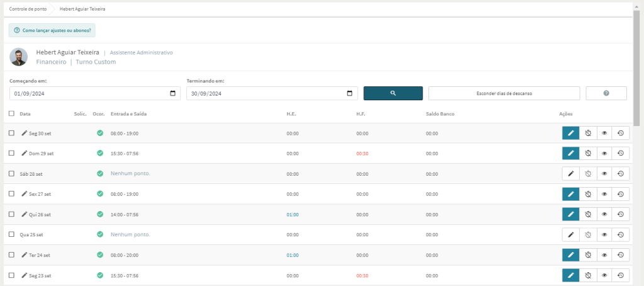Click blue 01:00 H.E. value for Qui 26 set
This screenshot has height=286, width=644.
[x=292, y=214]
